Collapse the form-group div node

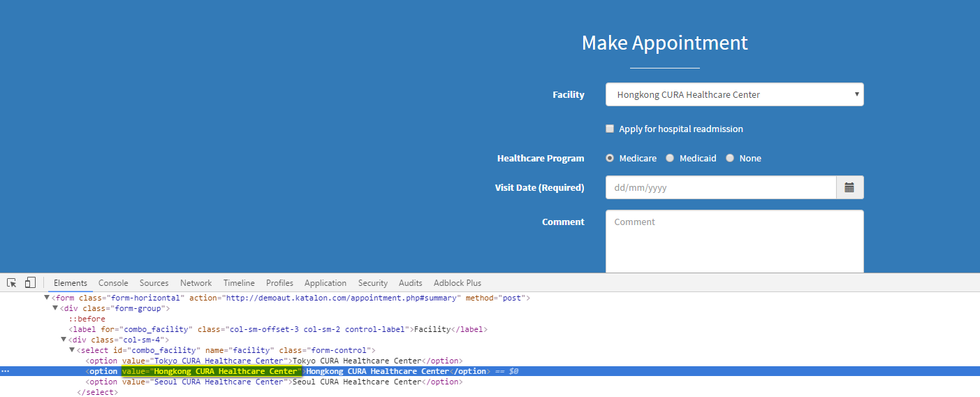tap(55, 308)
